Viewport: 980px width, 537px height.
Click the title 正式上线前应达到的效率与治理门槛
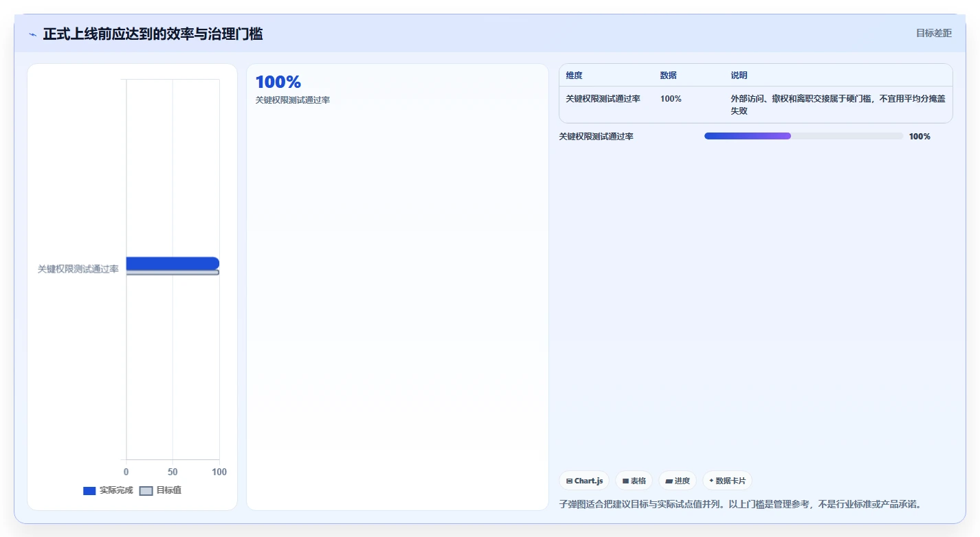tap(153, 34)
